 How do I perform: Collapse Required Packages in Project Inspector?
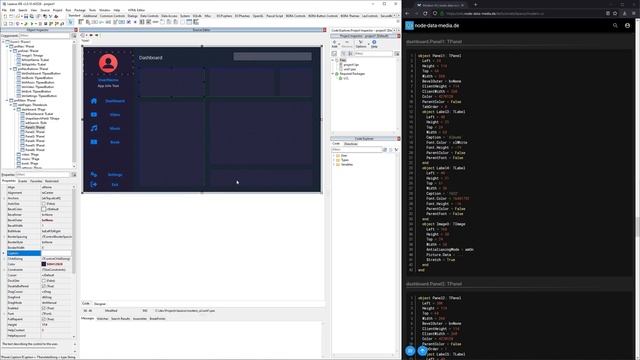[333, 74]
